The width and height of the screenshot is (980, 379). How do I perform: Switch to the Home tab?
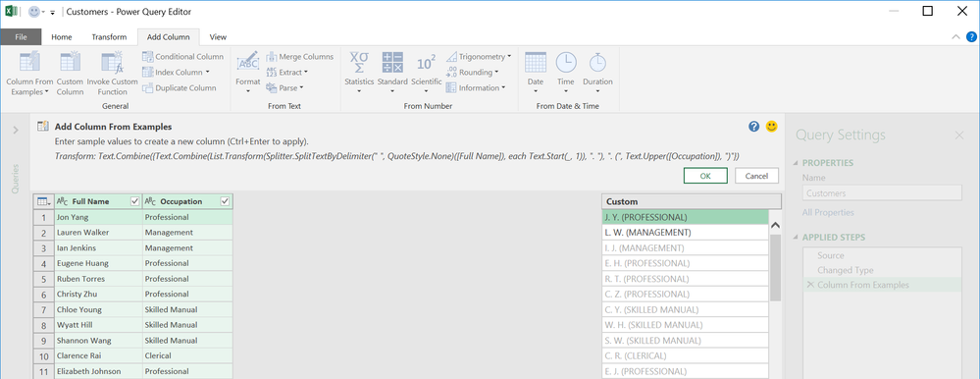(61, 37)
